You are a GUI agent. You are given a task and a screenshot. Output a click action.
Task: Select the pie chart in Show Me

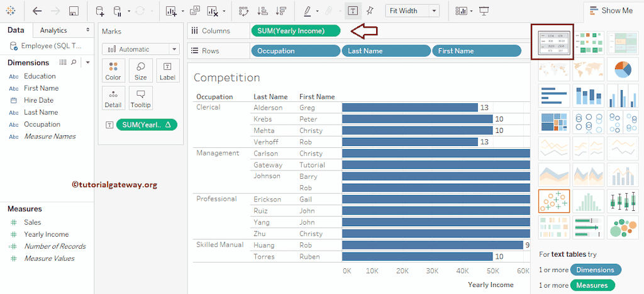[623, 69]
